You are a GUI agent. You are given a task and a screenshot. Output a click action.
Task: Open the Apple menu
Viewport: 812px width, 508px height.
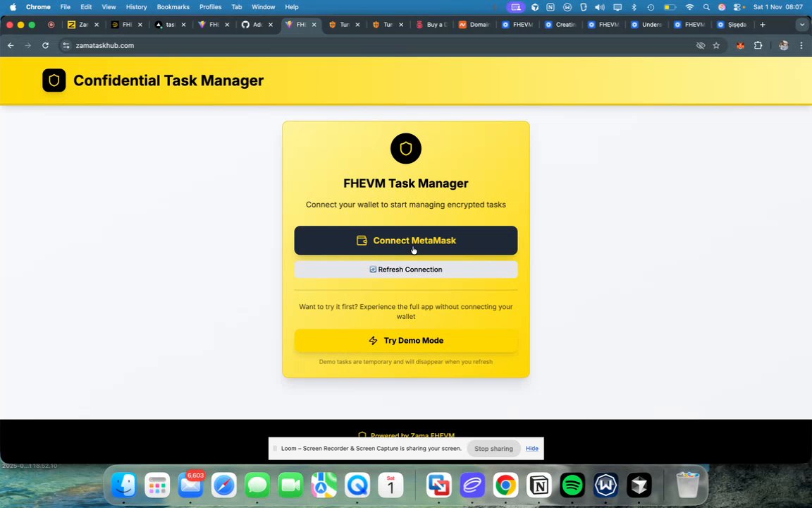13,7
